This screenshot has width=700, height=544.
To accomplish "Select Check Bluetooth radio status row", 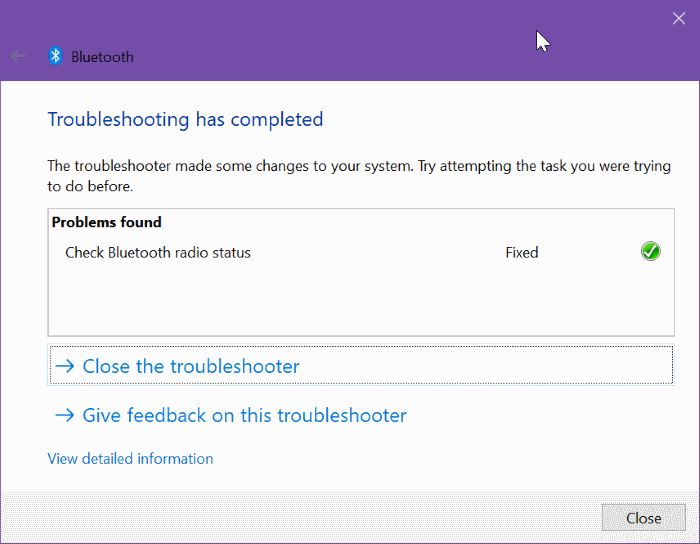I will (361, 253).
